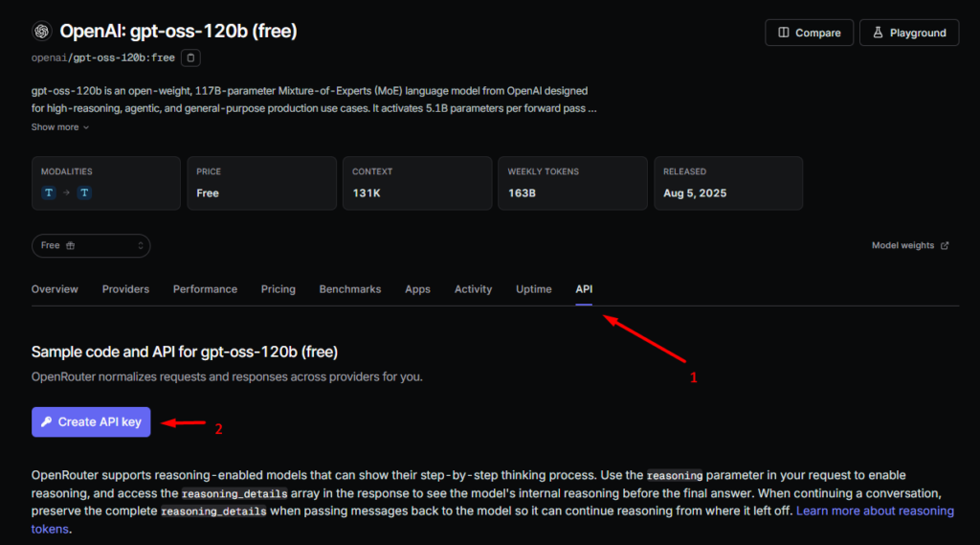Click the external link icon beside Model weights
The width and height of the screenshot is (980, 545).
pyautogui.click(x=945, y=246)
